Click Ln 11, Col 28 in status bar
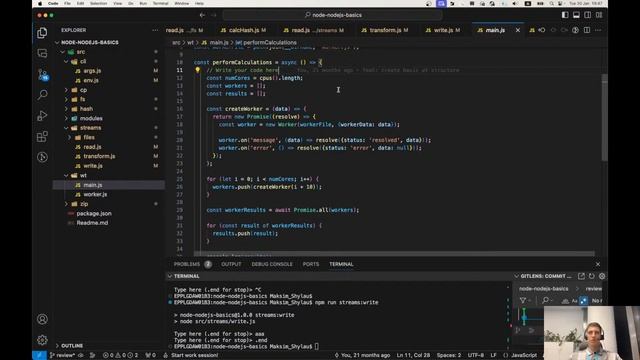This screenshot has width=640, height=360. (413, 356)
